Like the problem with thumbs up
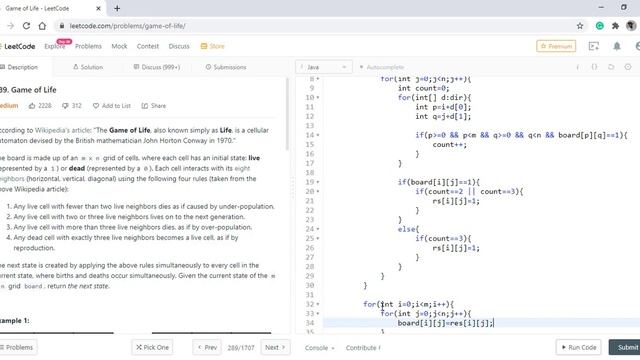The image size is (640, 360). point(32,106)
